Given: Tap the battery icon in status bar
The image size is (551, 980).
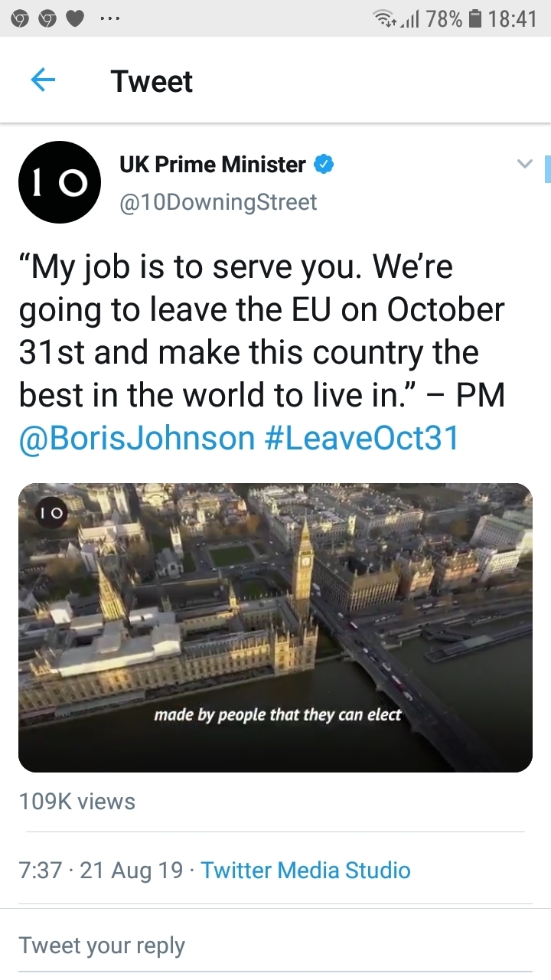Looking at the screenshot, I should [x=475, y=18].
